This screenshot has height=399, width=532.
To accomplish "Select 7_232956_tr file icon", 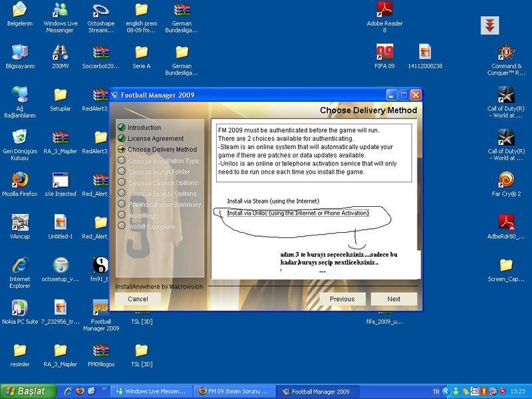I will (61, 313).
